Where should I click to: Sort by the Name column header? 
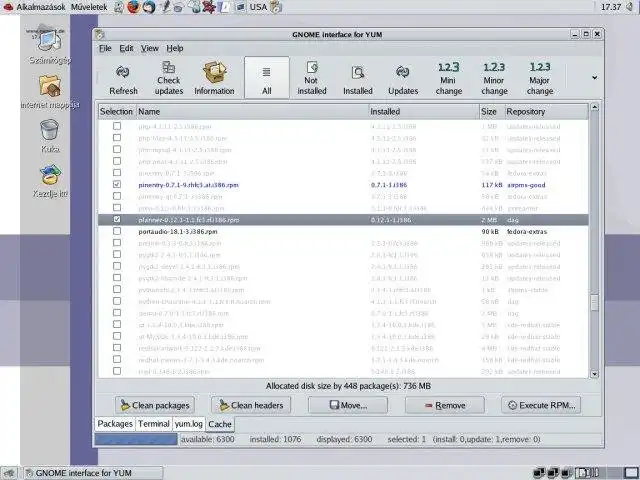click(x=252, y=111)
